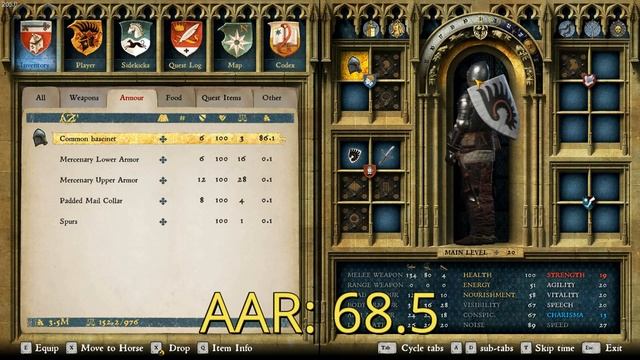Click the equipped shield slot
The image size is (640, 360).
click(353, 155)
